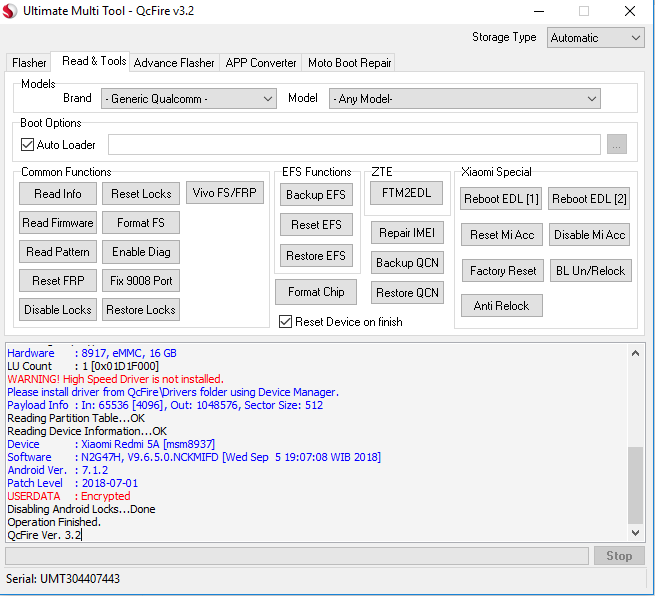
Task: Expand the Brand combo box
Action: click(x=189, y=99)
